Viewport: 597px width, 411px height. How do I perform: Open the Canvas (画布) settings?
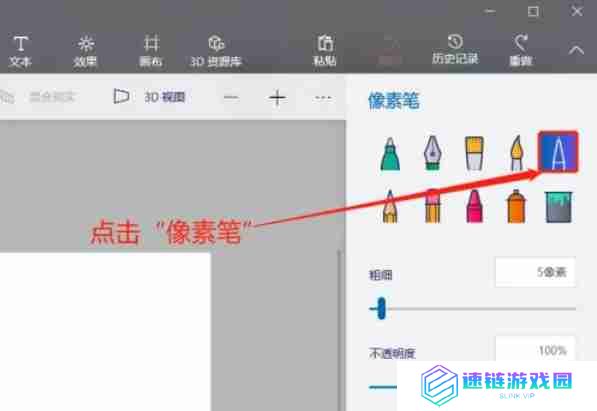tap(151, 51)
